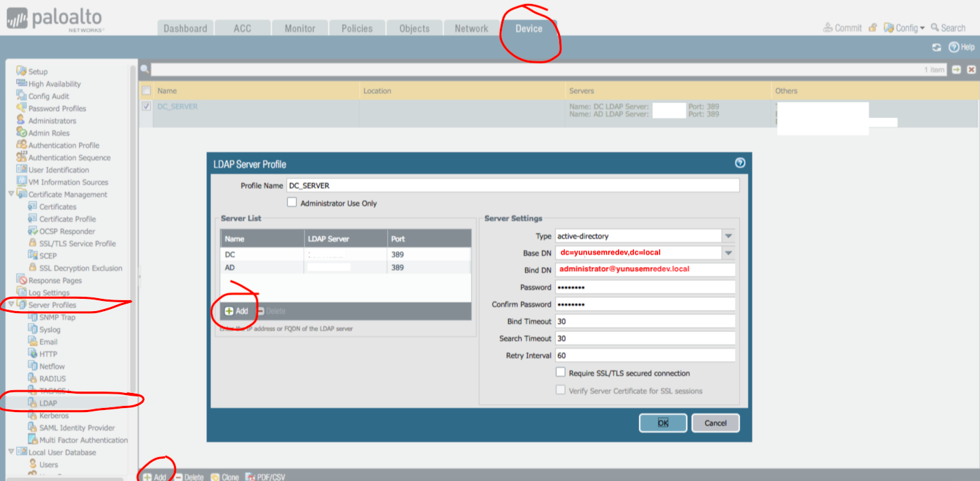Click the Administrators icon in the sidebar
The image size is (980, 481).
(22, 121)
